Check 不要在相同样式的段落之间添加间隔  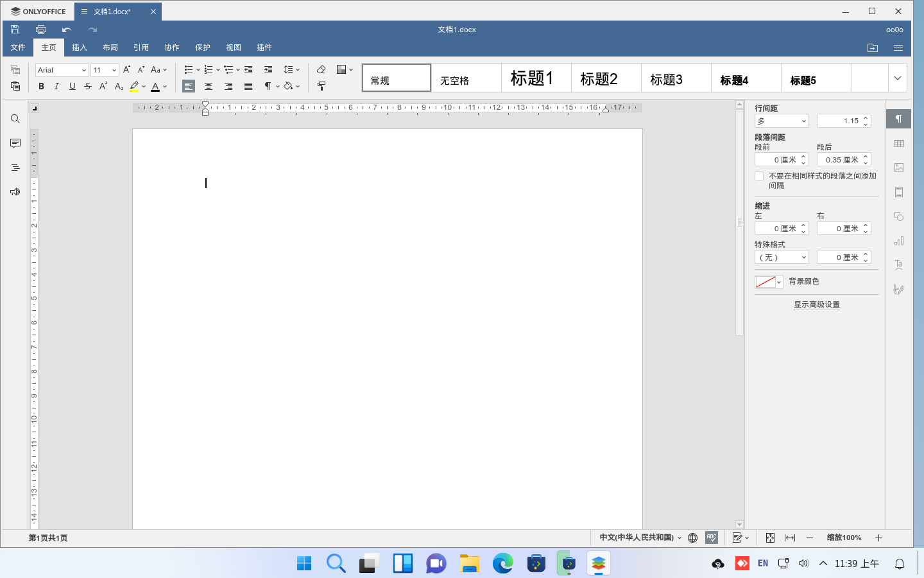759,175
